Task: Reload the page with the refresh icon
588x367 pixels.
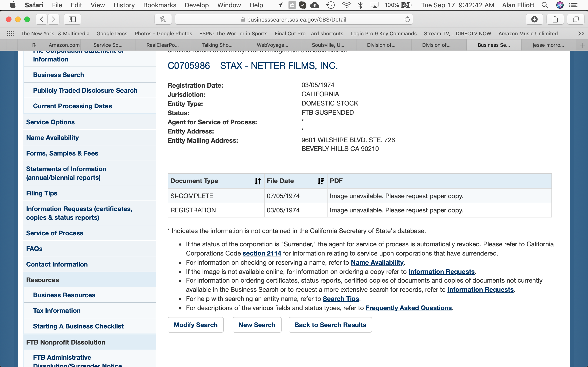Action: click(x=407, y=19)
